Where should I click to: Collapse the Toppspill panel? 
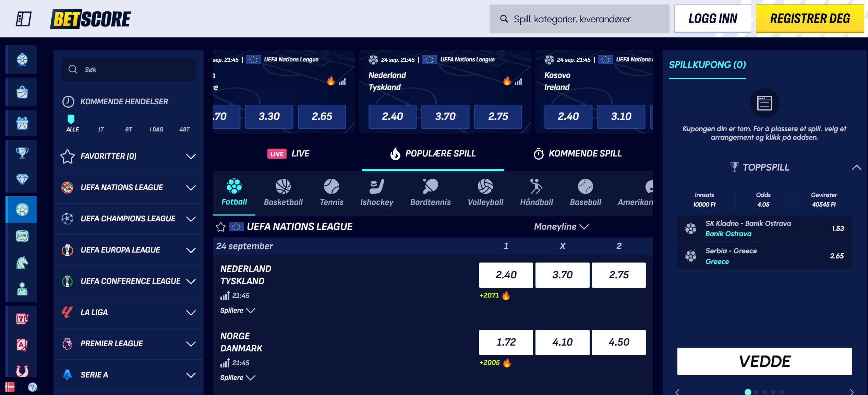856,167
